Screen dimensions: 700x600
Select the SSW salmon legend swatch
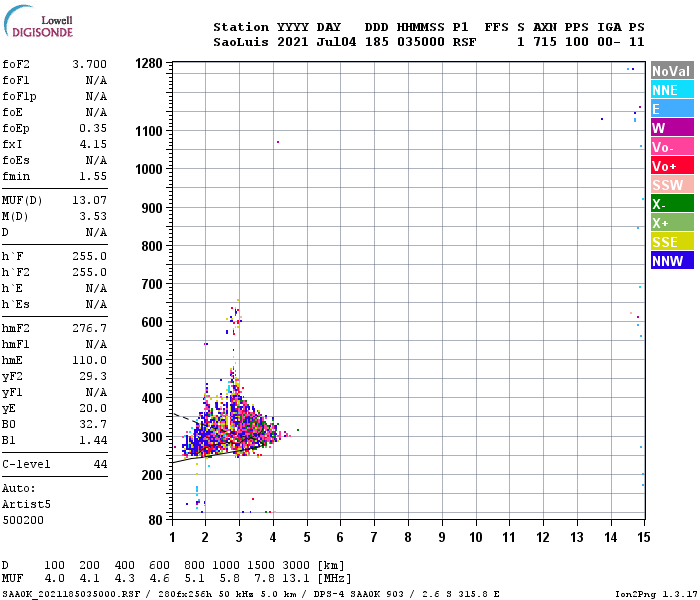click(672, 185)
